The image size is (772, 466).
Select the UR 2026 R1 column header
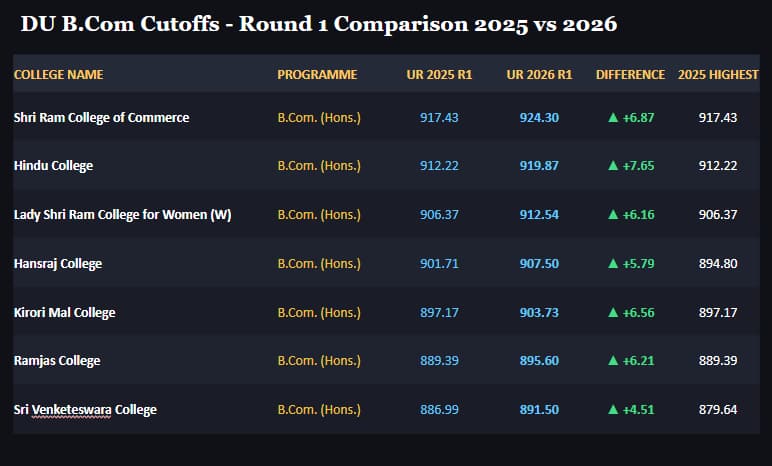coord(539,74)
